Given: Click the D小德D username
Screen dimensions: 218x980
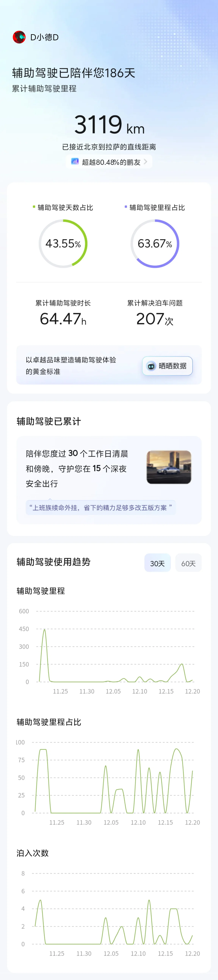Looking at the screenshot, I should click(x=44, y=37).
